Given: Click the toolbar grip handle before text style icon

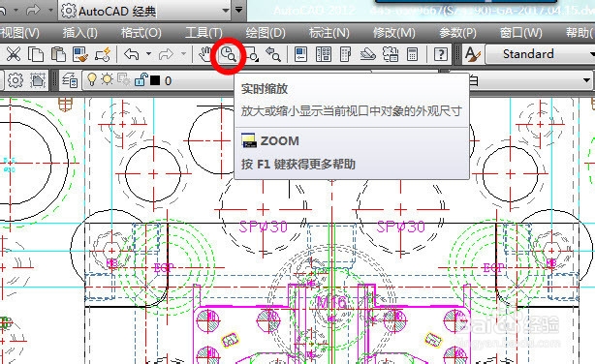Looking at the screenshot, I should [458, 54].
